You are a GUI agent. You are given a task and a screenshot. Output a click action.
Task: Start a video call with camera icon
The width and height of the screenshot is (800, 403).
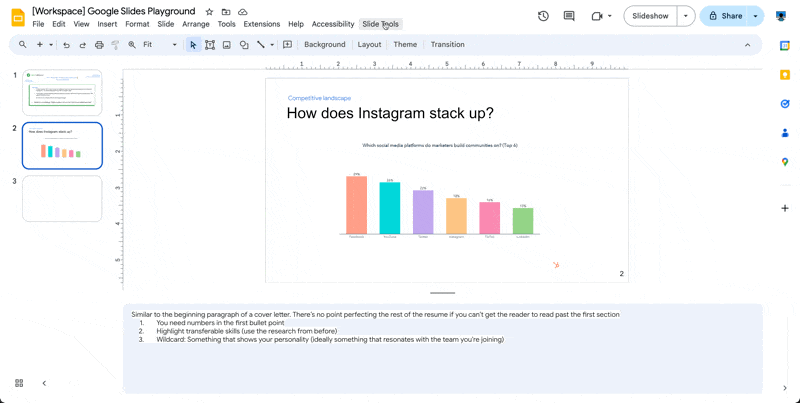pos(596,16)
